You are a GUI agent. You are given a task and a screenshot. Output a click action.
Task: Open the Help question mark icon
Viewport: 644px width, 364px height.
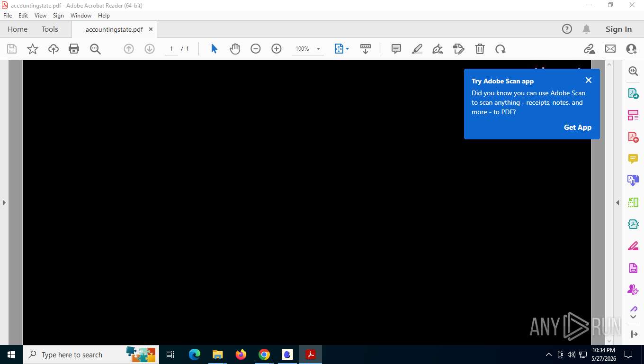pyautogui.click(x=567, y=29)
